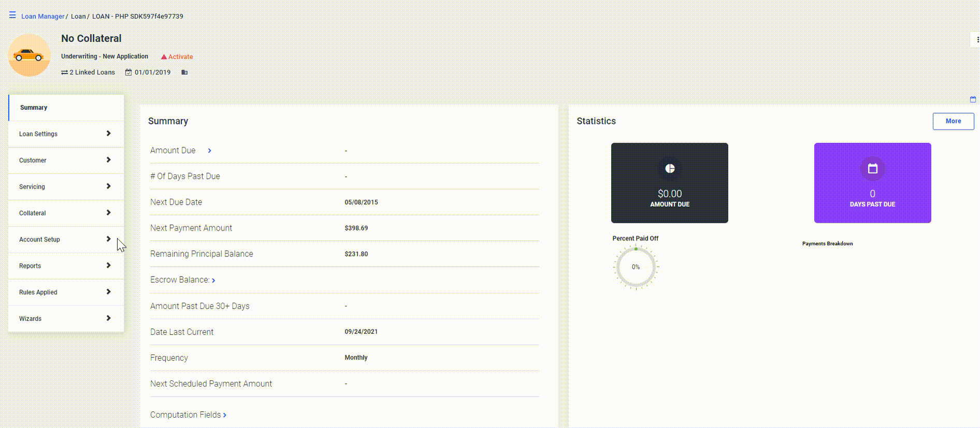Viewport: 980px width, 428px height.
Task: Open the three-dot options menu at top right
Action: [x=977, y=39]
